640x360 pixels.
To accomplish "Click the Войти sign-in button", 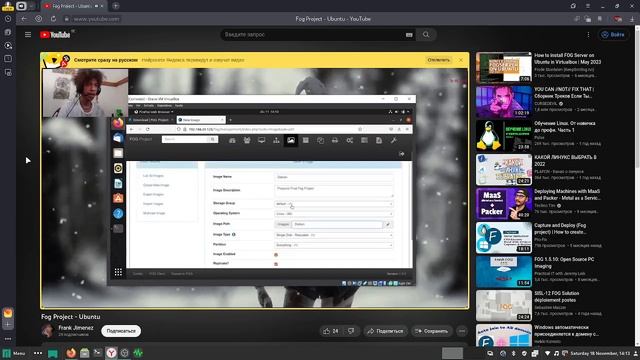I will pos(613,35).
